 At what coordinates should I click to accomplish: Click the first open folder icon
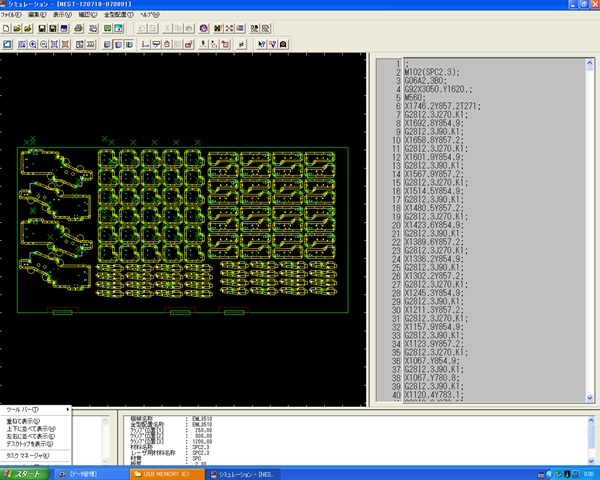click(x=17, y=28)
